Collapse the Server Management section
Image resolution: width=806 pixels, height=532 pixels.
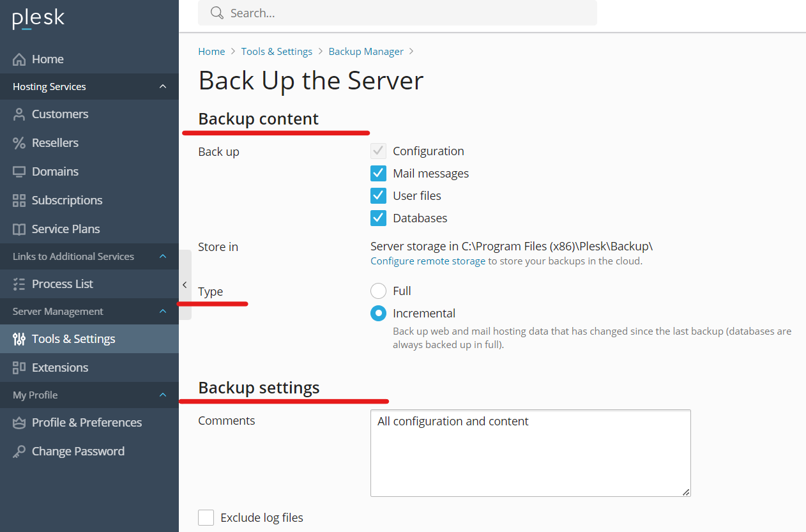162,312
